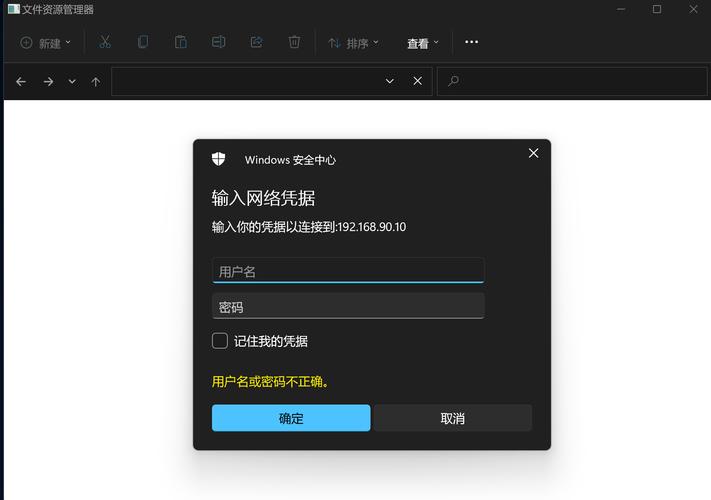Click the 确定 button
711x500 pixels.
pyautogui.click(x=291, y=418)
